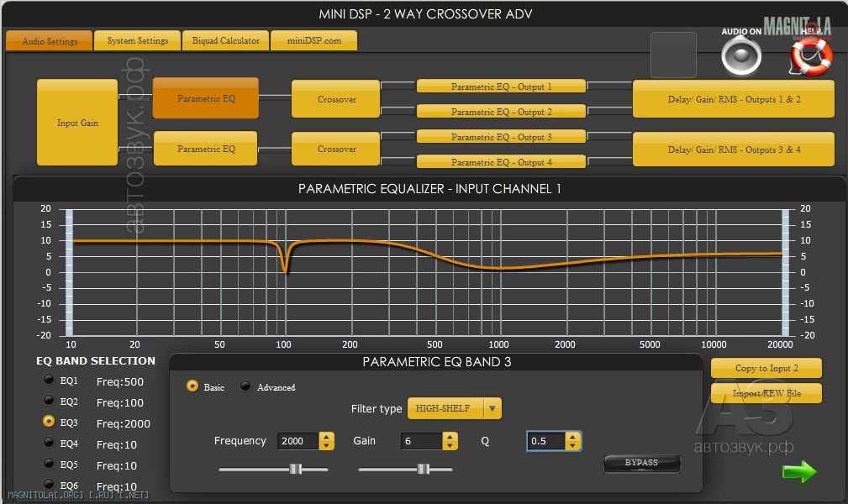The height and width of the screenshot is (504, 848).
Task: Decrease the Gain value with down arrow
Action: pyautogui.click(x=450, y=445)
